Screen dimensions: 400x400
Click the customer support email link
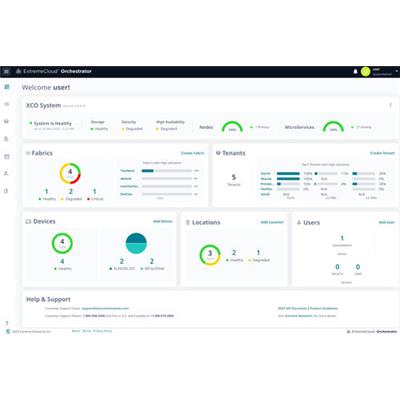(x=105, y=309)
